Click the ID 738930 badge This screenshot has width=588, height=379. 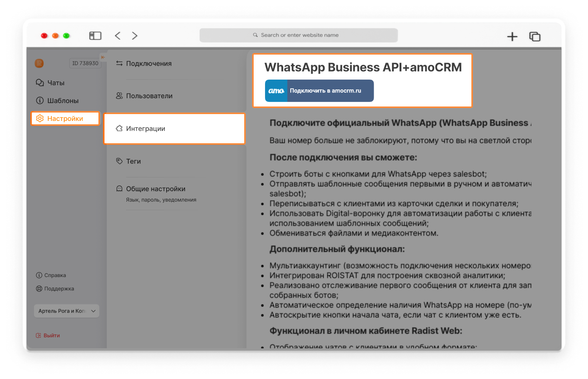pos(85,63)
